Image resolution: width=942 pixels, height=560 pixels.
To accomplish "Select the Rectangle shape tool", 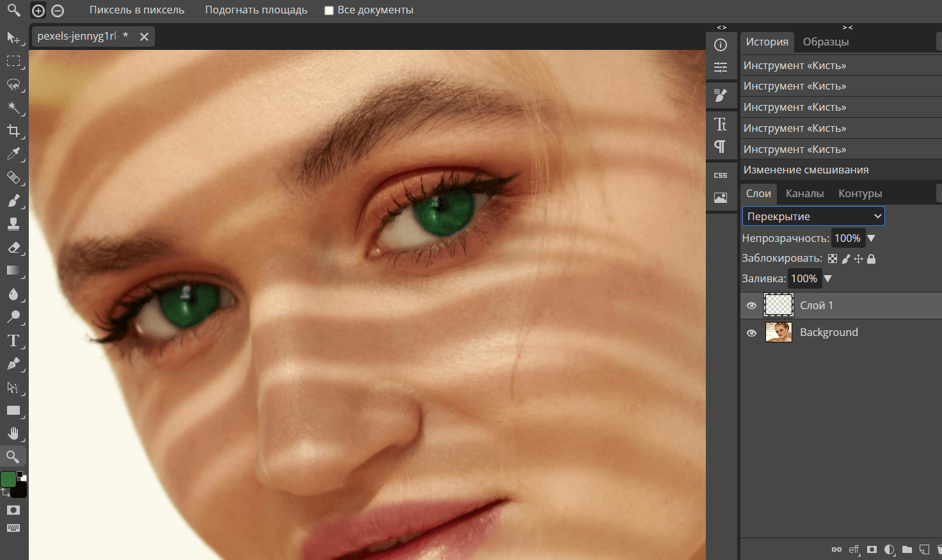I will click(13, 410).
